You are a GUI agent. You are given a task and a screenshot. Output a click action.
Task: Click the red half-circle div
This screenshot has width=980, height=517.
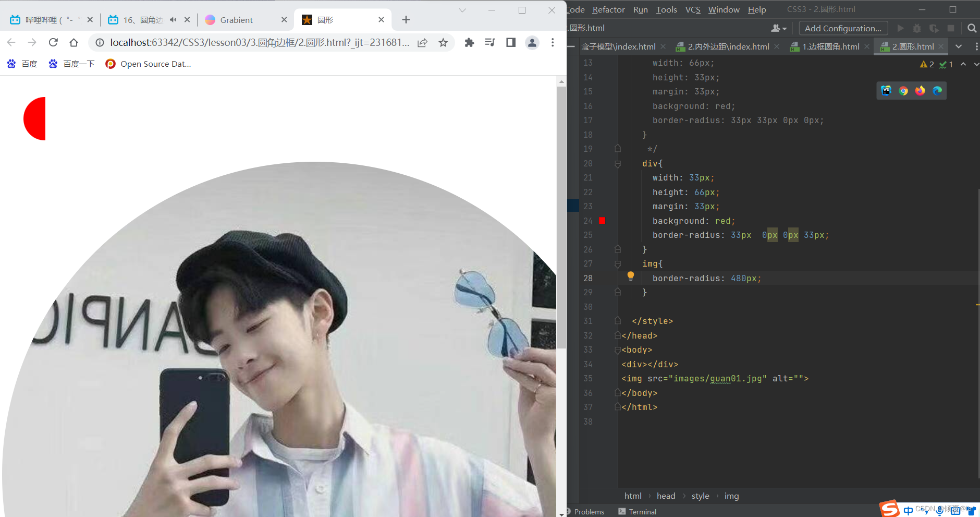(34, 118)
